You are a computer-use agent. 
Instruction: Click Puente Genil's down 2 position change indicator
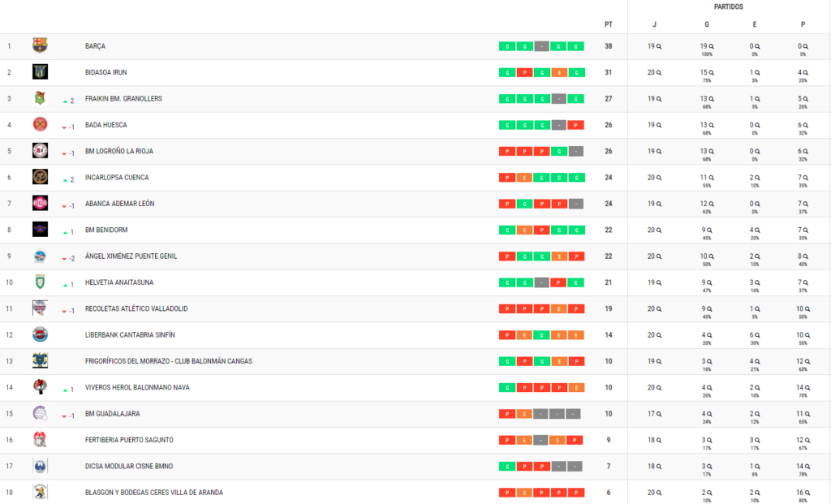pos(68,258)
